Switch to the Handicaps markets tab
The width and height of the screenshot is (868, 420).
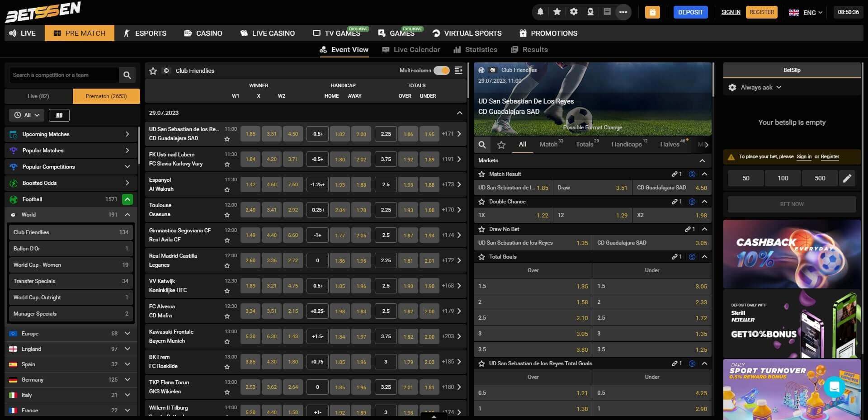coord(627,144)
